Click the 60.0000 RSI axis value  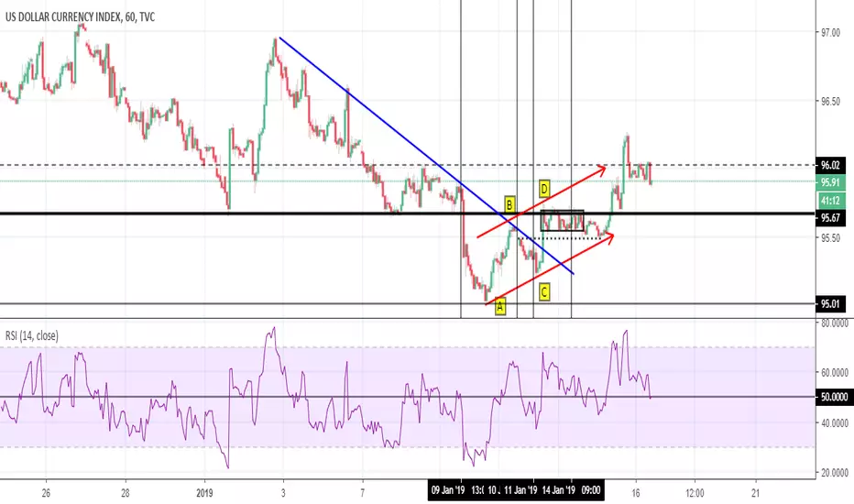(x=835, y=373)
